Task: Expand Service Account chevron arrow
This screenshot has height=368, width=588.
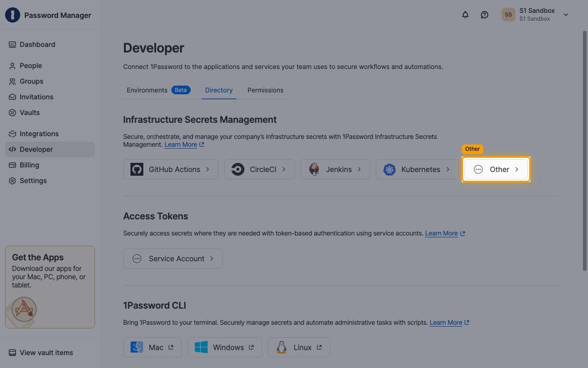Action: point(212,259)
